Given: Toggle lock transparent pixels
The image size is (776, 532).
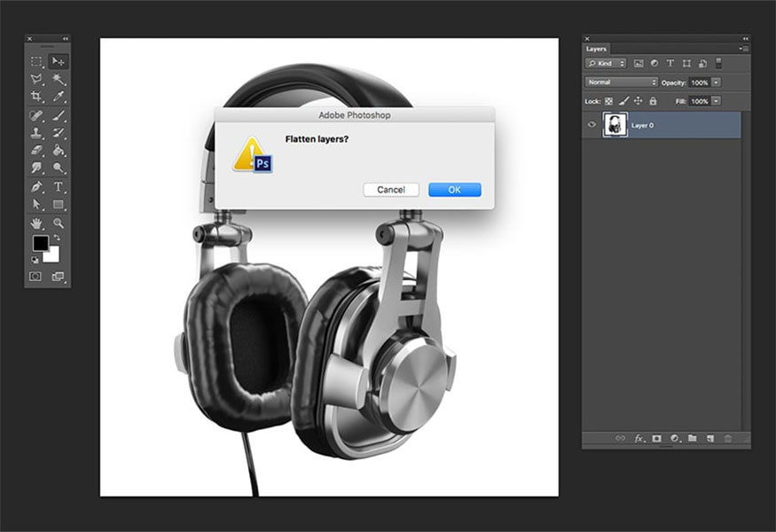Looking at the screenshot, I should [x=610, y=101].
